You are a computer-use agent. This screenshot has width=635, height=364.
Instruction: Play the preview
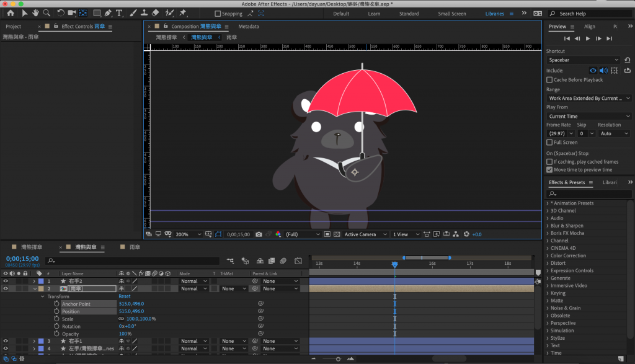click(x=588, y=38)
